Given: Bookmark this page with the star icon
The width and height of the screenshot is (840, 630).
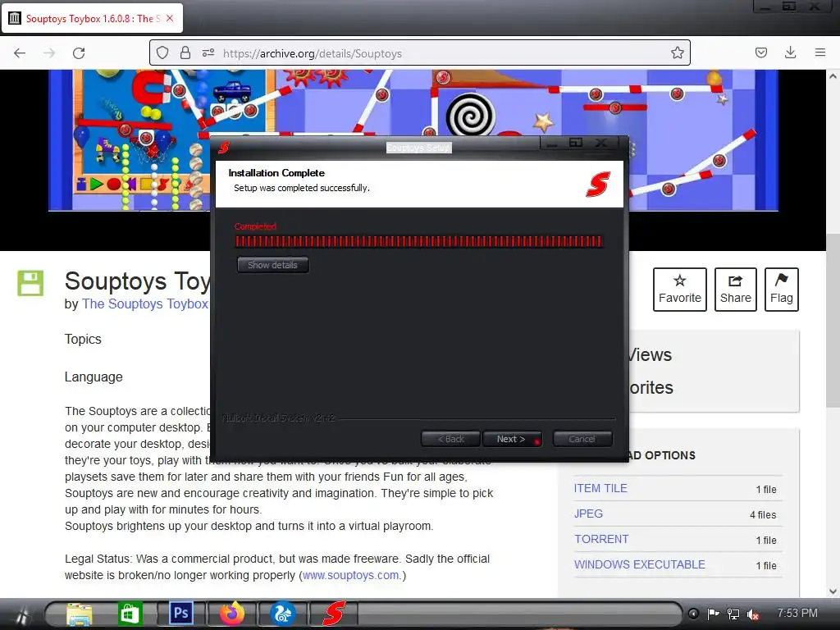Looking at the screenshot, I should tap(677, 52).
